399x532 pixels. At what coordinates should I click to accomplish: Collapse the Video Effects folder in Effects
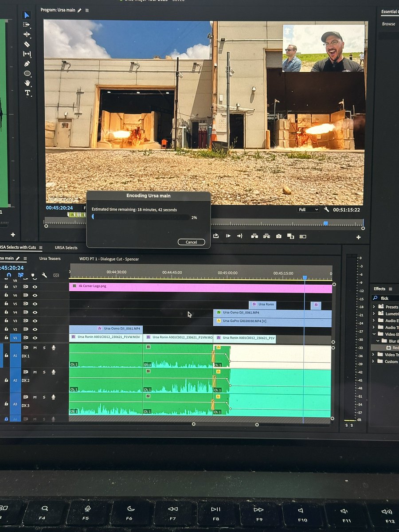pos(374,334)
